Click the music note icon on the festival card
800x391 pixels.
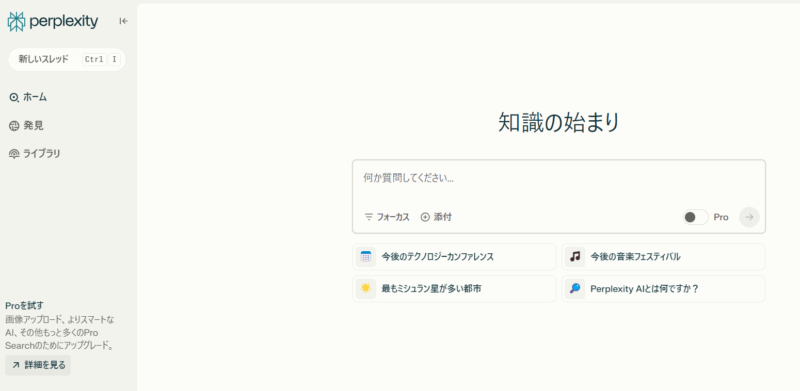(575, 257)
